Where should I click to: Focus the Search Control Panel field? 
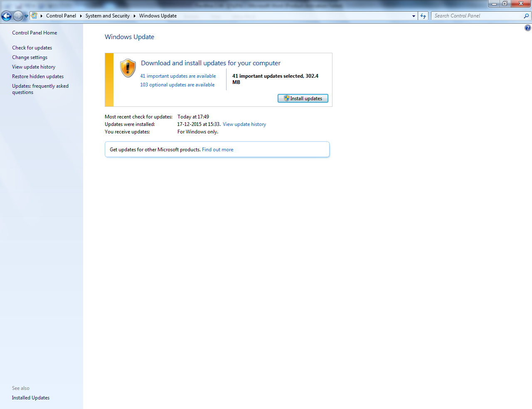(x=477, y=16)
